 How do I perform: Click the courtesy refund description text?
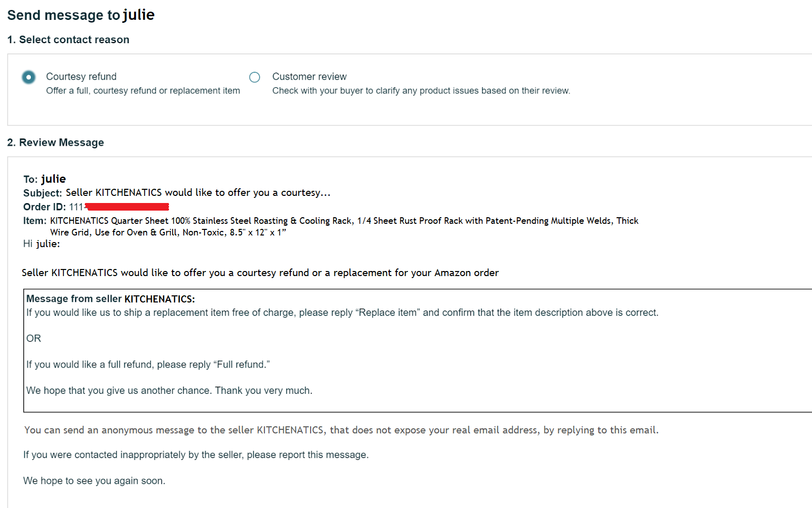[143, 91]
